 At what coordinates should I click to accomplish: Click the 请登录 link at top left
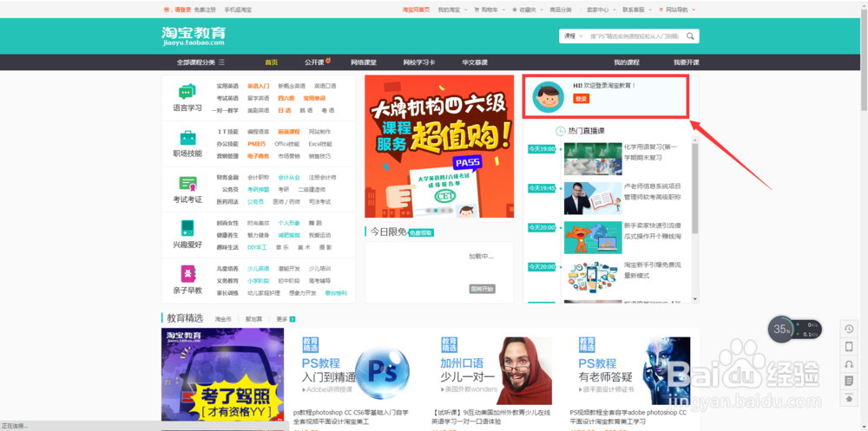click(x=183, y=10)
